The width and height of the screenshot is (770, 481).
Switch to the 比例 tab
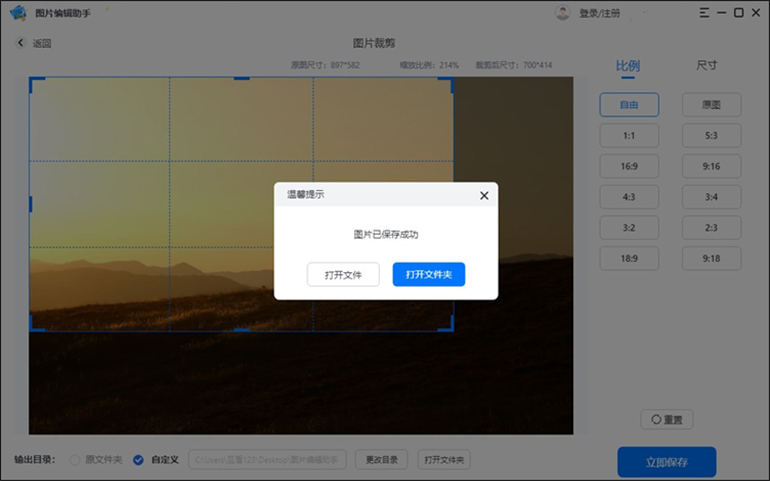(628, 67)
